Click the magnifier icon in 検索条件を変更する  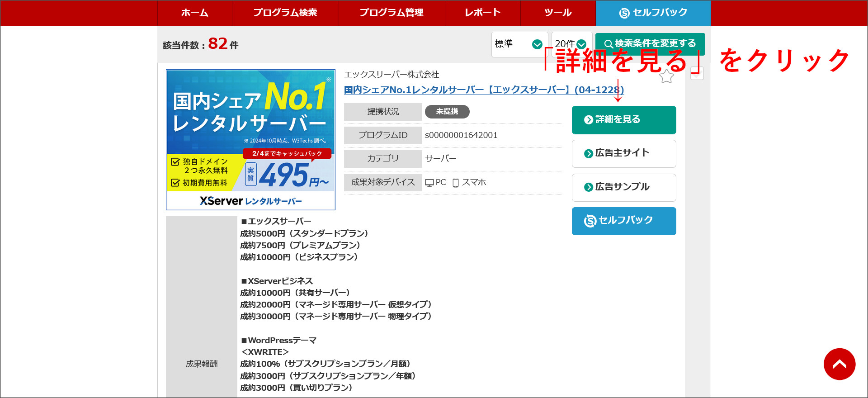[x=609, y=44]
